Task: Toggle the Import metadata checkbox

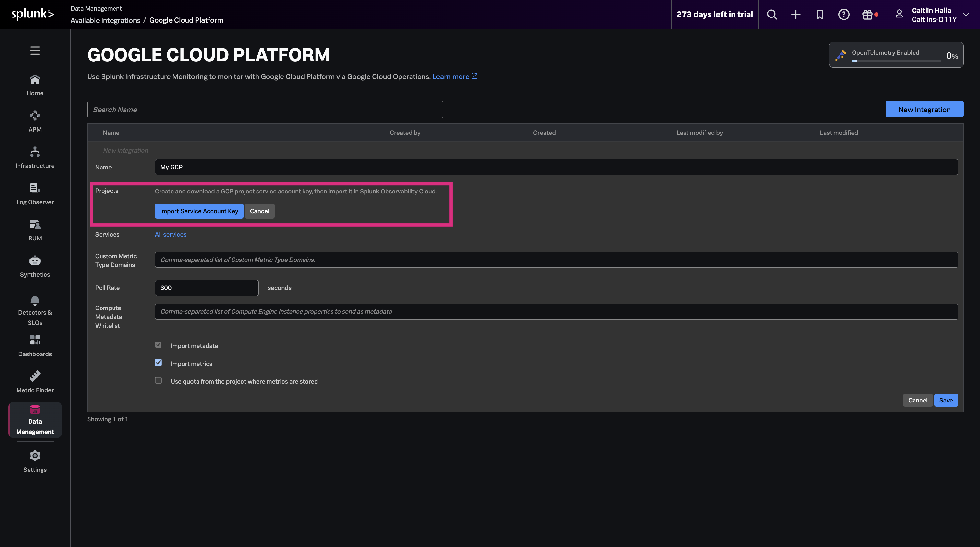Action: [158, 345]
